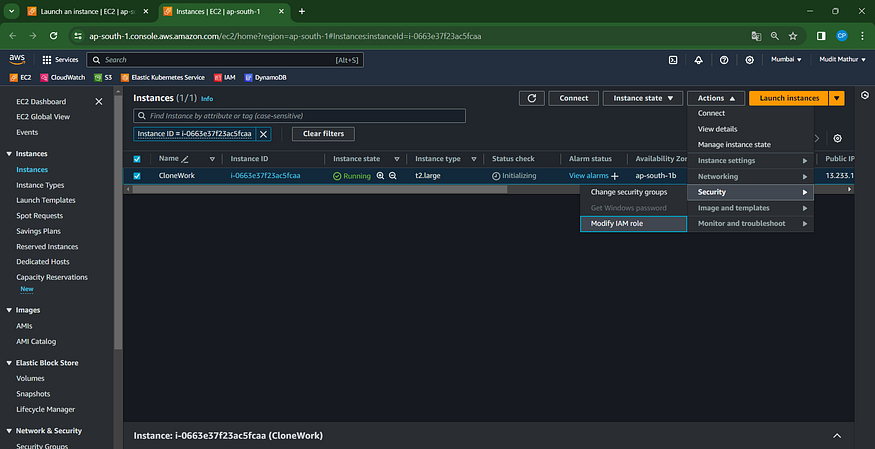Open browser side panel icon
The height and width of the screenshot is (449, 875).
click(821, 36)
